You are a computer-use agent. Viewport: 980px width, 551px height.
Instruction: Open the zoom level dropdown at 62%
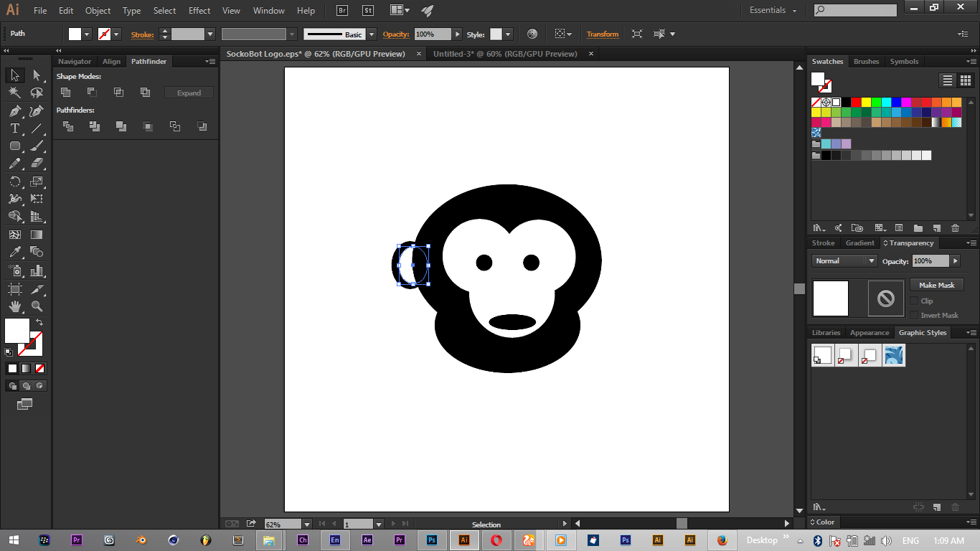307,524
